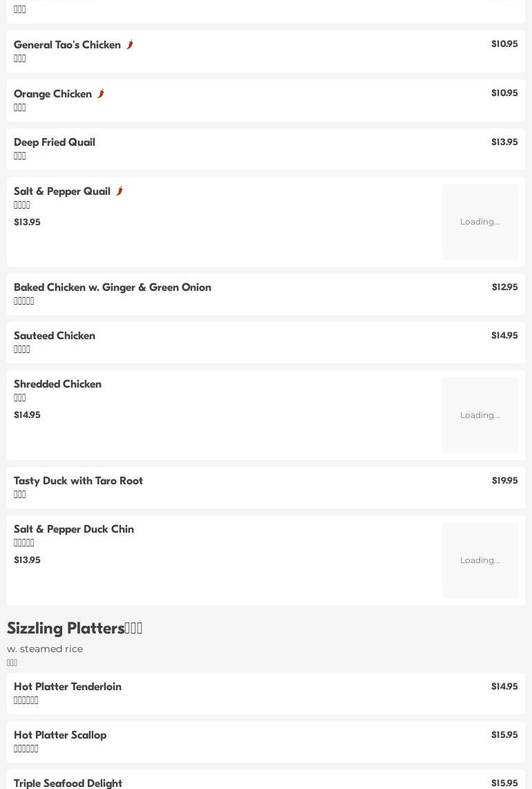Select Baked Chicken w. Ginger & Green Onion
Viewport: 532px width, 789px height.
tap(113, 287)
